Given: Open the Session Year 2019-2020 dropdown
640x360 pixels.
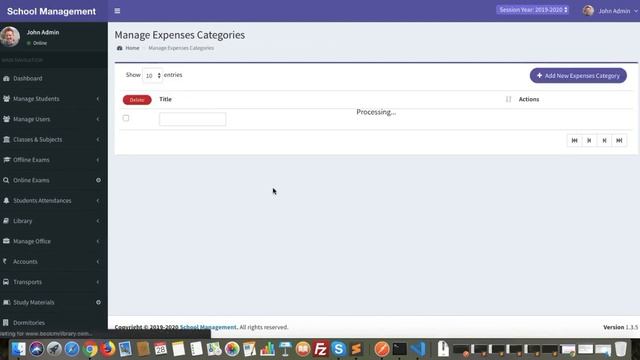Looking at the screenshot, I should 532,10.
